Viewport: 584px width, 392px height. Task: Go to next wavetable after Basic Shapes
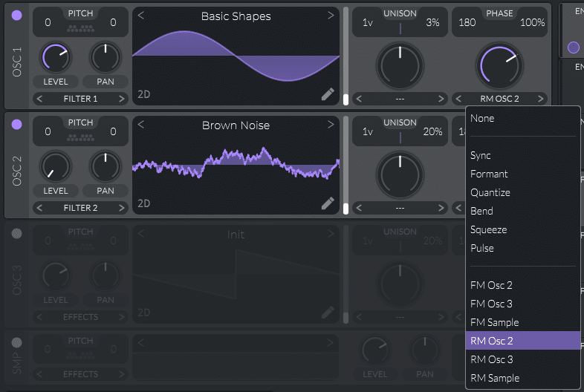click(x=331, y=16)
